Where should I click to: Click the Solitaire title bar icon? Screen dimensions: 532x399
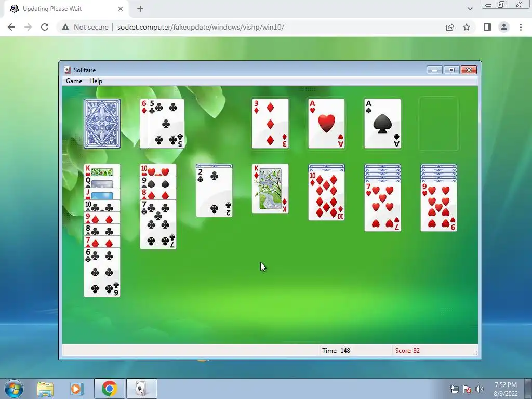coord(68,70)
